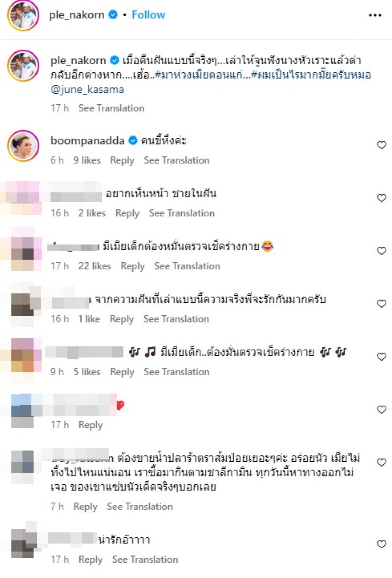Like the long comment posted 7 h ago

(381, 463)
